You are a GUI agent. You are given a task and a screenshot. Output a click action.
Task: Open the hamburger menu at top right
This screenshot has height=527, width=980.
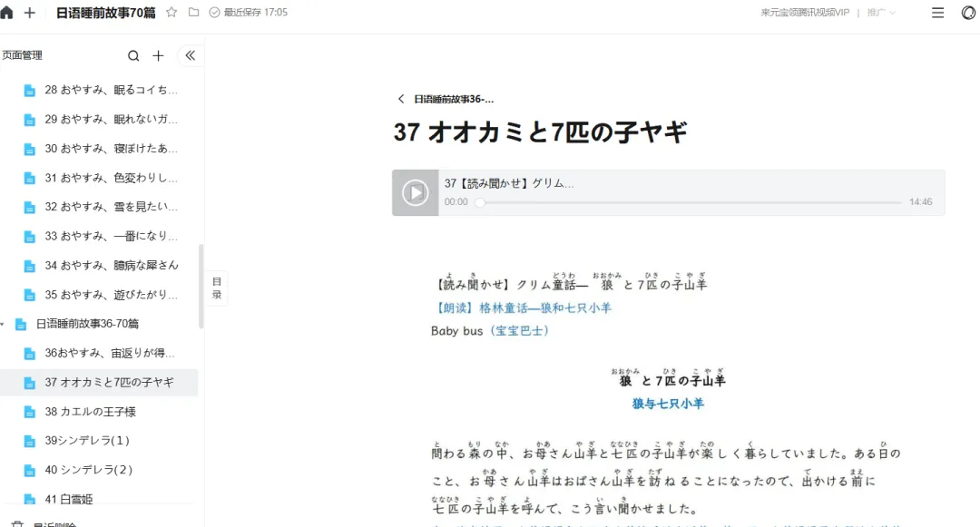tap(937, 13)
